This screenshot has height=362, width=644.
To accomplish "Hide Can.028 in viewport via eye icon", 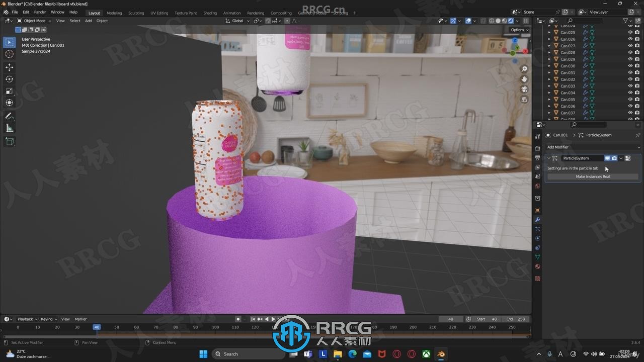I will 630,52.
